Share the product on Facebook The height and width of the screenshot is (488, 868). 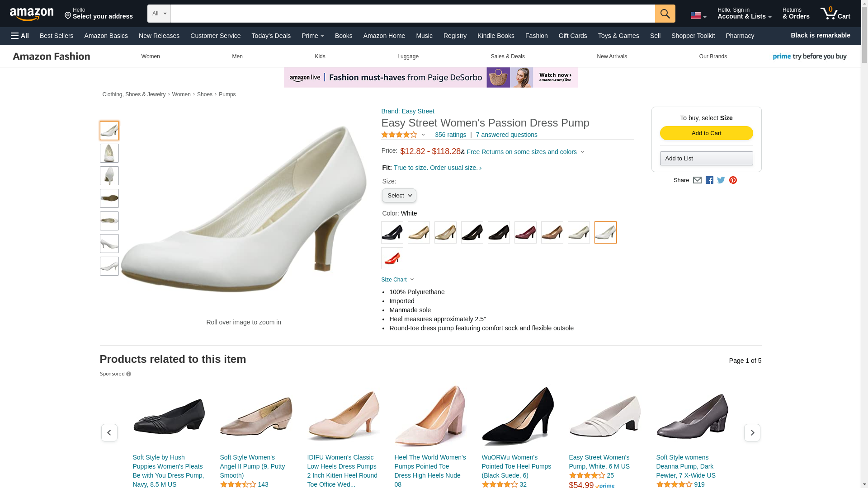point(709,180)
